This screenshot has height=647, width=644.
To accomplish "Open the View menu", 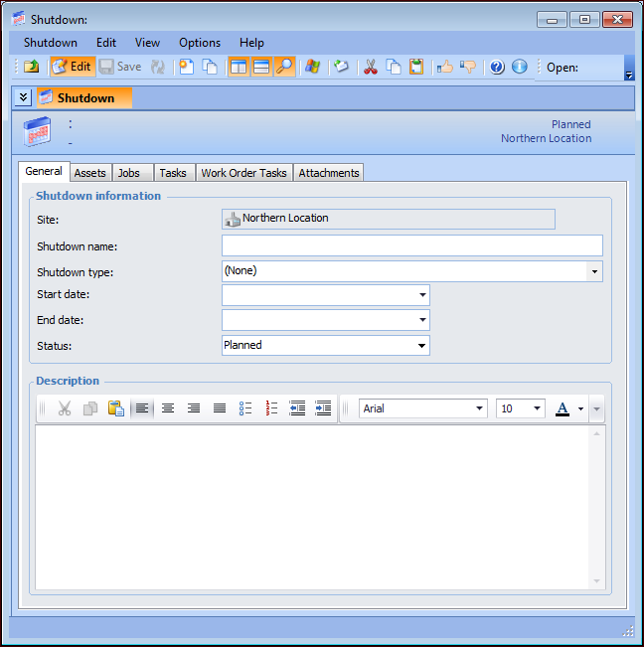I will point(147,43).
